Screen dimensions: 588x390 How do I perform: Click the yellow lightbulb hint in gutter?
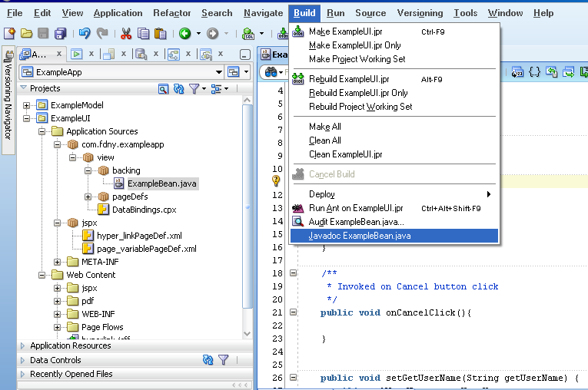[276, 181]
